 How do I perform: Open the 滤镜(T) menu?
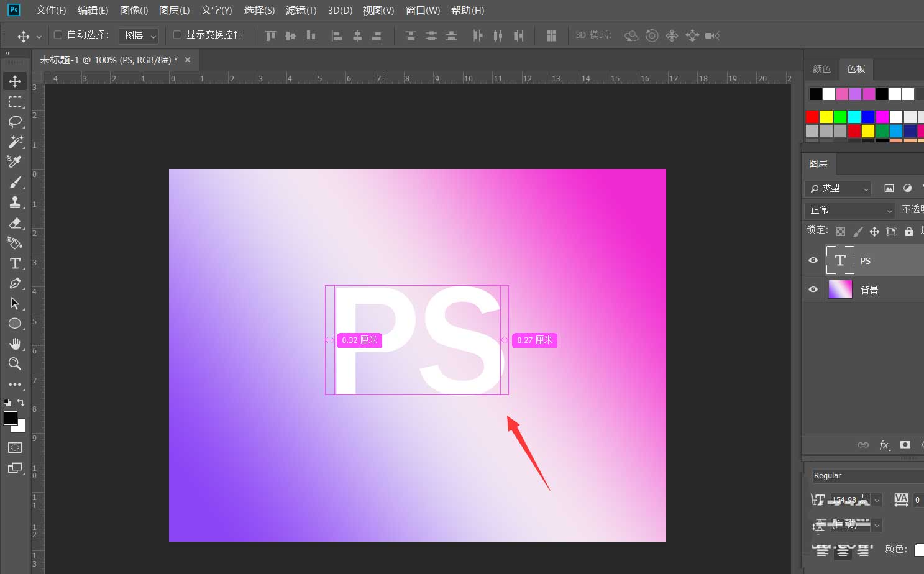coord(301,11)
